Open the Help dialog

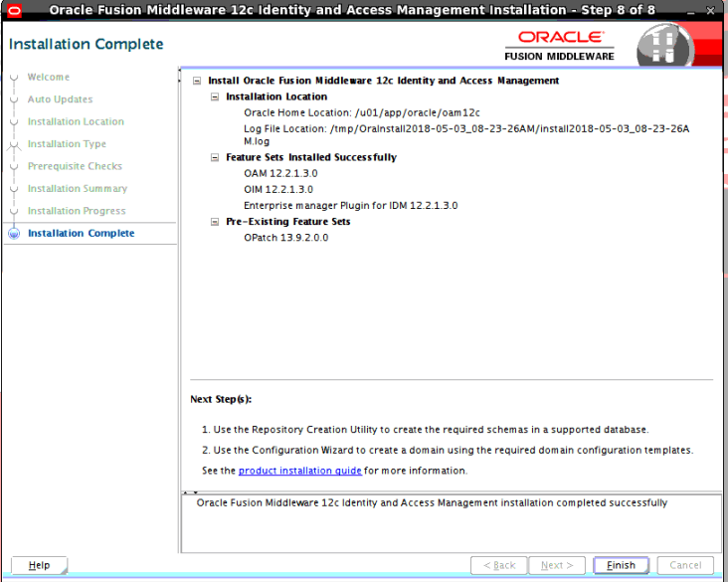tap(39, 565)
